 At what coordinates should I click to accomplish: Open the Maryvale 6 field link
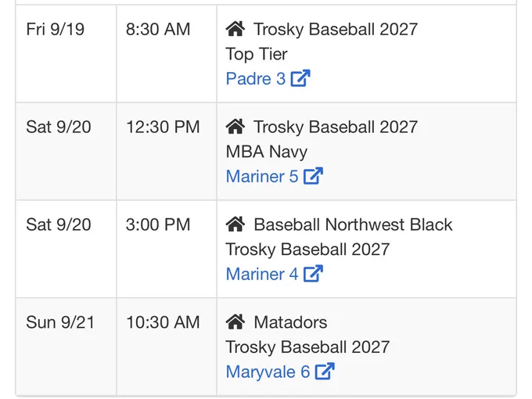[x=280, y=372]
